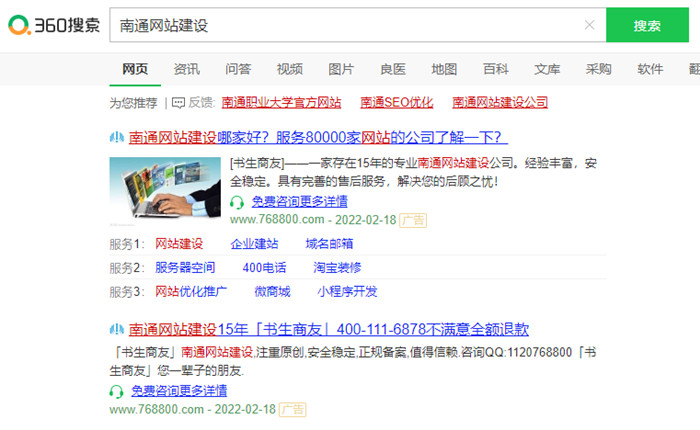The width and height of the screenshot is (700, 430).
Task: Click the icon before the 哪家好 result title
Action: click(x=117, y=137)
